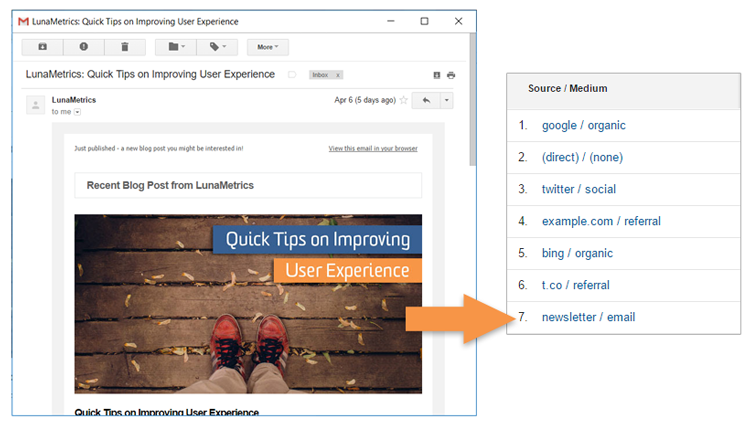Click the email subject line text

click(x=150, y=75)
